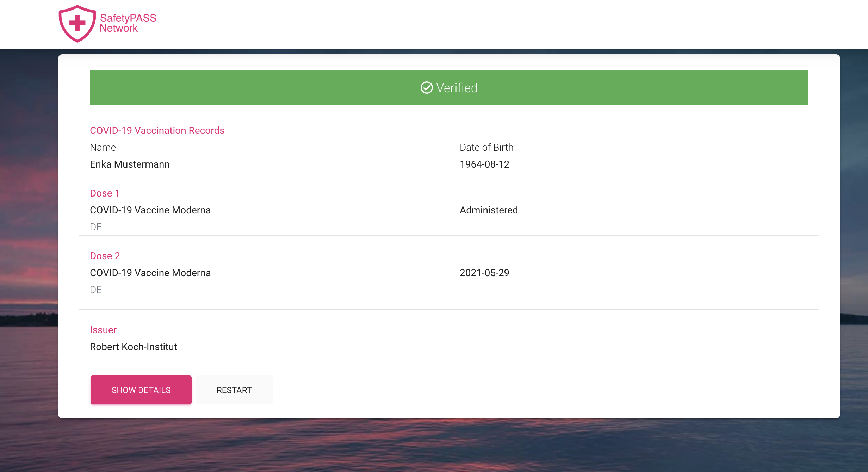Click the date of birth 1964-08-12
The width and height of the screenshot is (868, 472).
point(484,164)
